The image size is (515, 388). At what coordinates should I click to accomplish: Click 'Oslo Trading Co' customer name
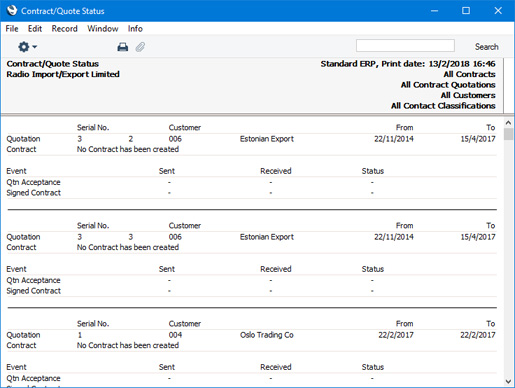pyautogui.click(x=267, y=335)
